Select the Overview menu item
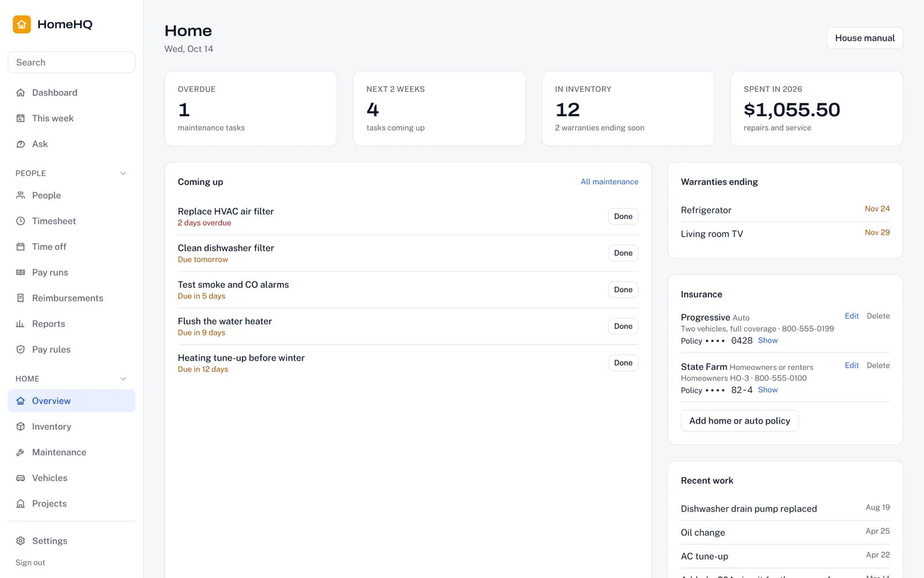This screenshot has height=578, width=924. click(72, 401)
